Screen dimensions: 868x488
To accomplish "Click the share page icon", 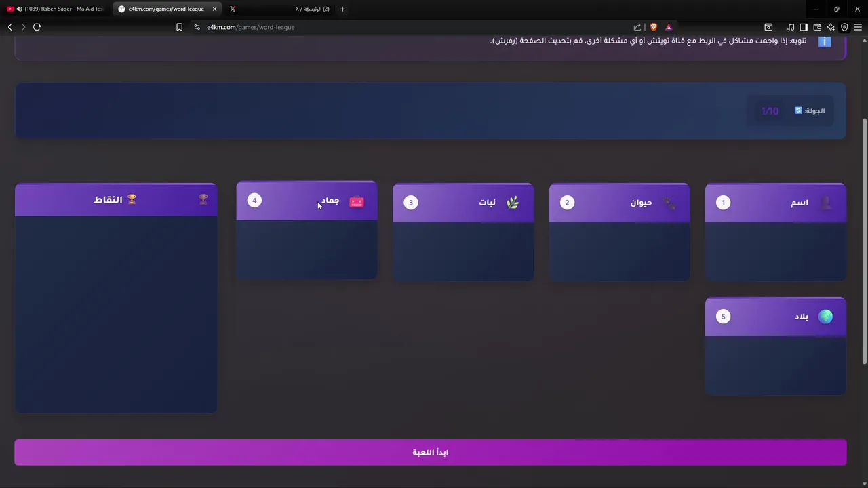I will coord(637,27).
